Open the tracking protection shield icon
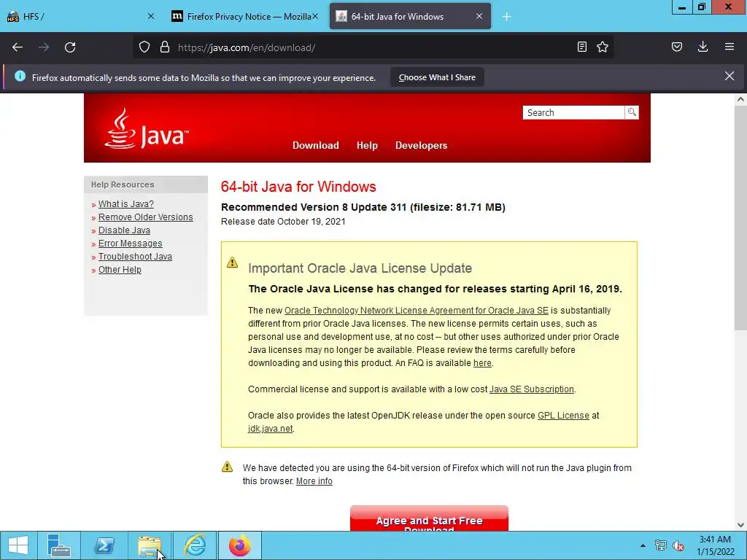747x560 pixels. pyautogui.click(x=144, y=47)
